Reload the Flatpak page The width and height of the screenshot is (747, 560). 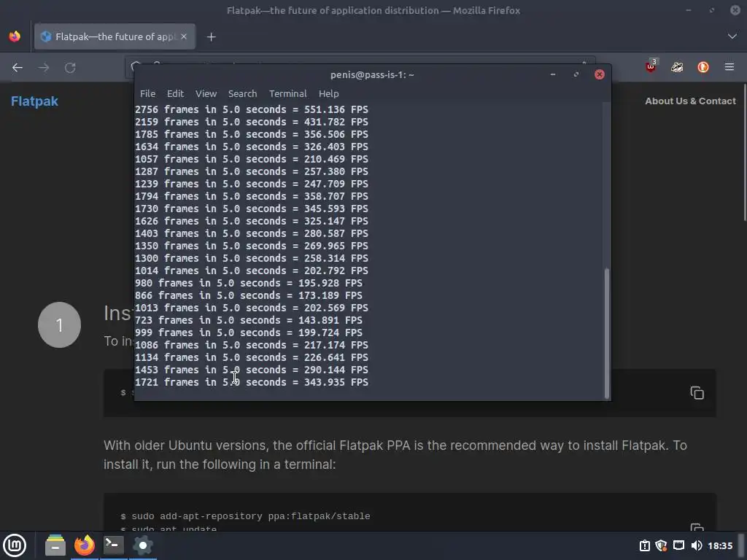(x=70, y=68)
